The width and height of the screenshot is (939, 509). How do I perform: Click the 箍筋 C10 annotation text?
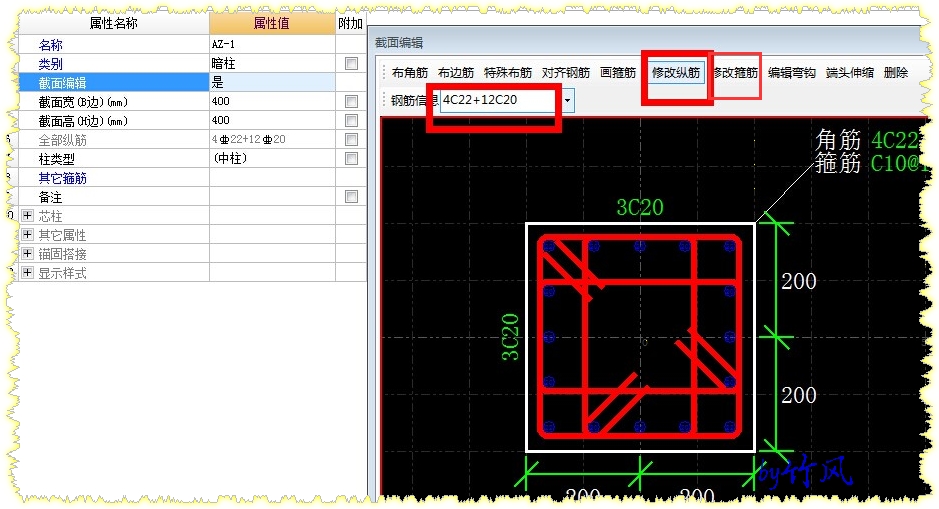tap(870, 163)
